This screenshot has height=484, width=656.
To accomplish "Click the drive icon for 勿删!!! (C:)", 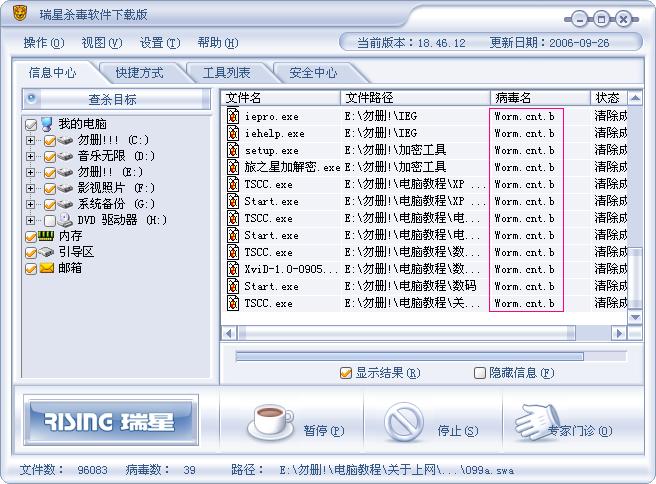I will tap(65, 140).
